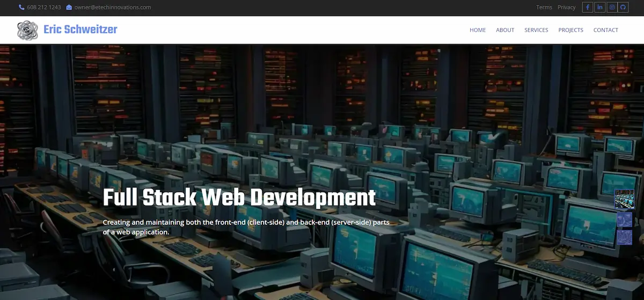
Task: Click the Terms link
Action: tap(544, 8)
